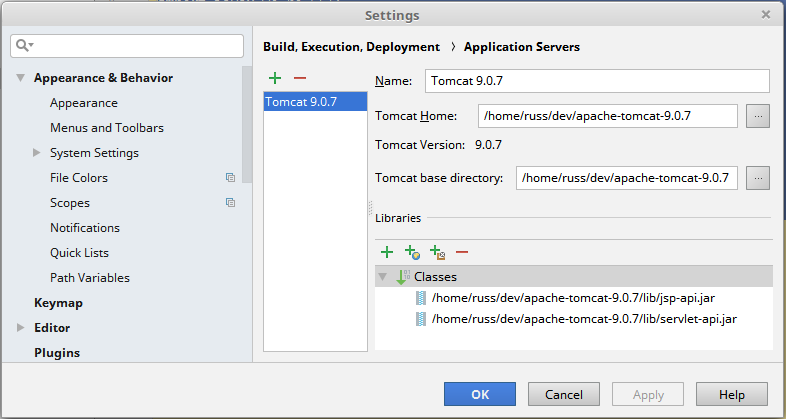This screenshot has height=419, width=786.
Task: Click the Scopes project-level icon
Action: click(x=230, y=202)
